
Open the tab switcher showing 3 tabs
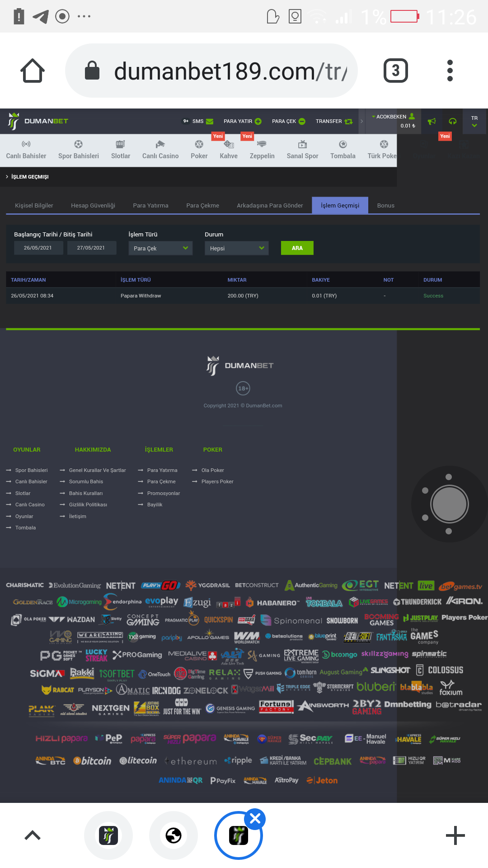(395, 71)
